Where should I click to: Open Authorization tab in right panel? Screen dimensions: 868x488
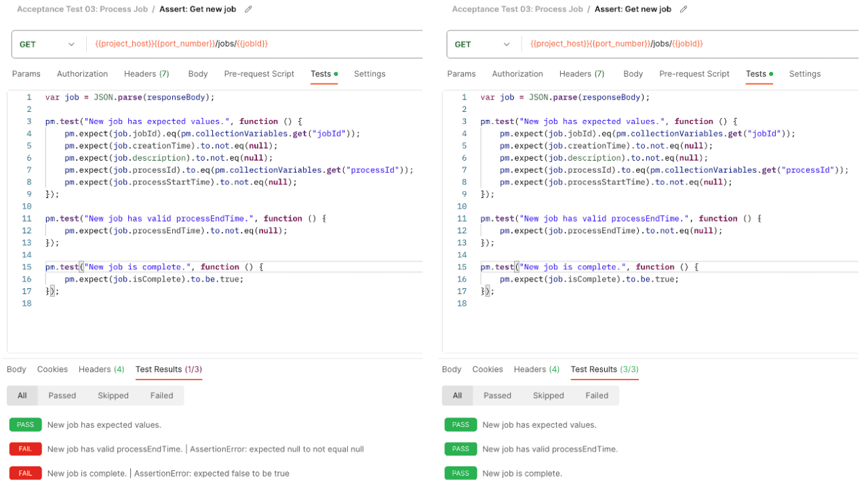click(x=517, y=74)
